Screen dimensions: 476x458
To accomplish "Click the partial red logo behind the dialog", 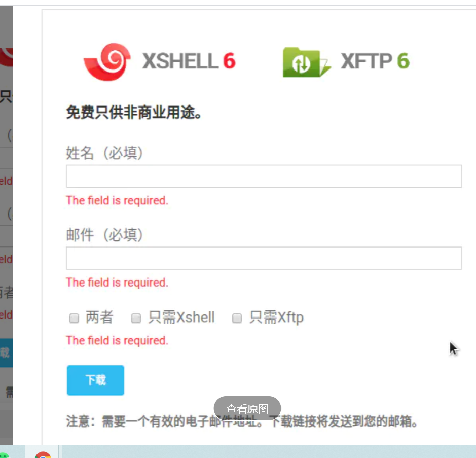I will (x=7, y=57).
